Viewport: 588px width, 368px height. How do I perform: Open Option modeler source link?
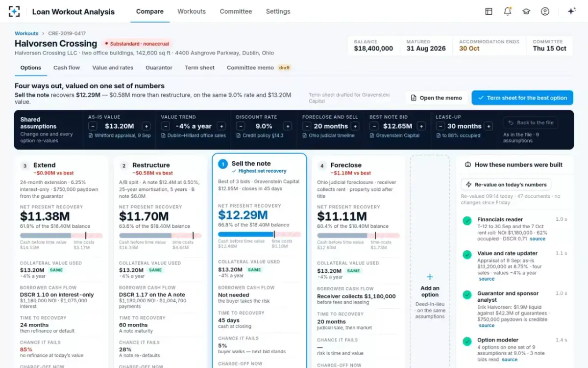510,360
